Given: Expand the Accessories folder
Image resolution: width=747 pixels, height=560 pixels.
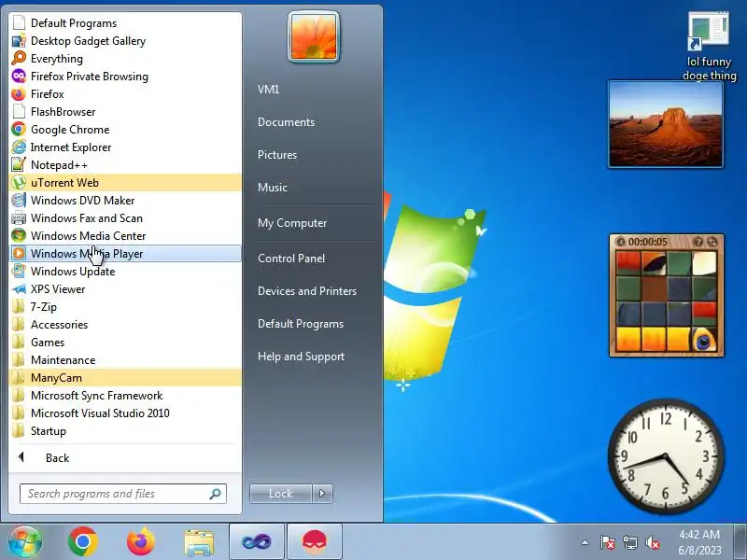Looking at the screenshot, I should [x=125, y=324].
